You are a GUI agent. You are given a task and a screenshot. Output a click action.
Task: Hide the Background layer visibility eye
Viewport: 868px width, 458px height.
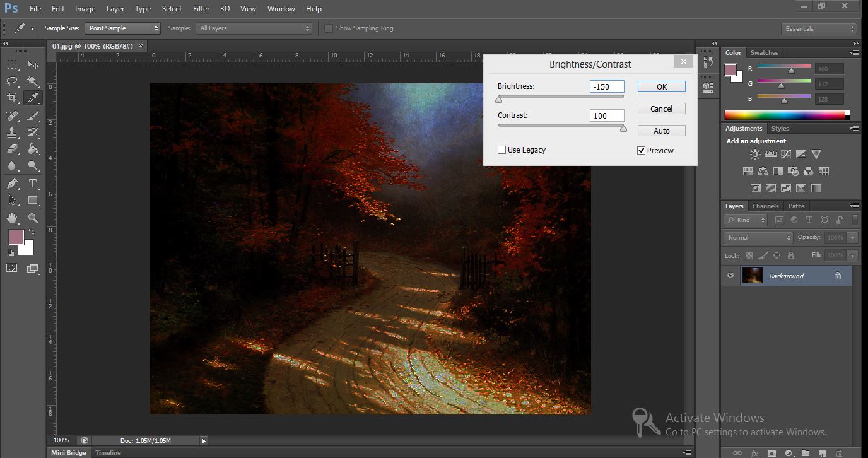[x=730, y=276]
